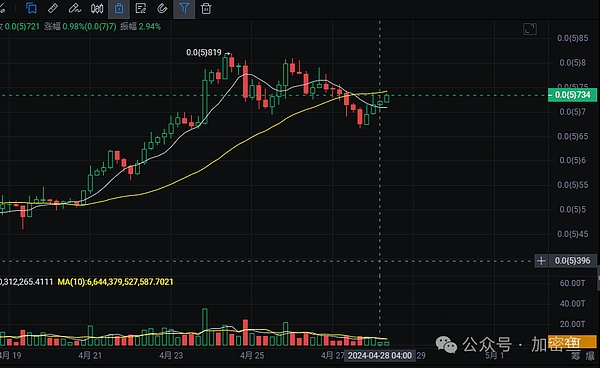
Task: Click the green current price label 0.0{5}734
Action: pos(572,95)
